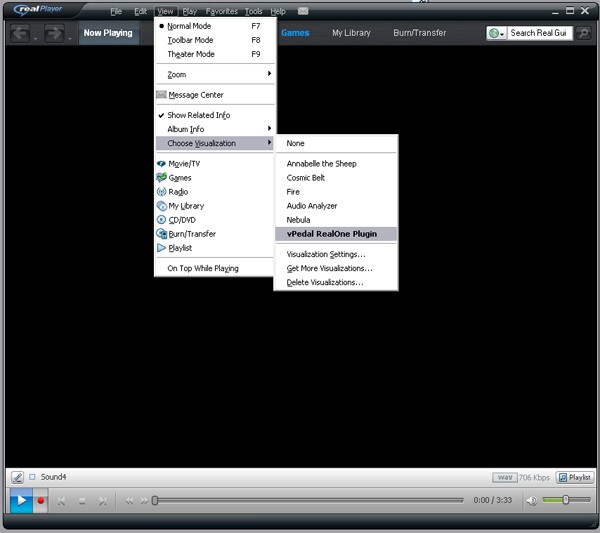Expand the Choose Visualization submenu
The height and width of the screenshot is (533, 600).
coord(215,143)
